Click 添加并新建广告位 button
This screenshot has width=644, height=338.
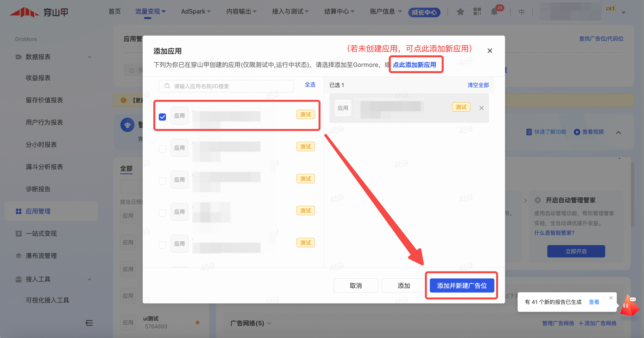tap(461, 286)
